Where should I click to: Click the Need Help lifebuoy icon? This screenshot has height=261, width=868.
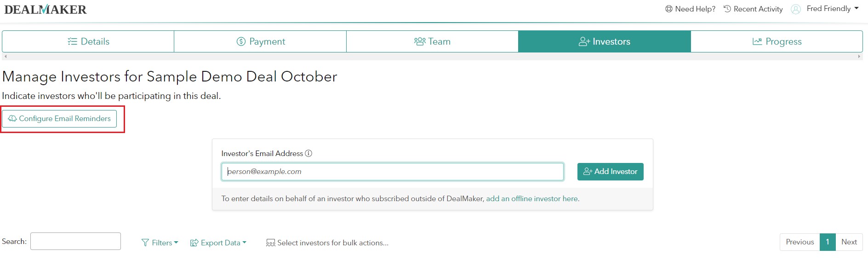[669, 9]
